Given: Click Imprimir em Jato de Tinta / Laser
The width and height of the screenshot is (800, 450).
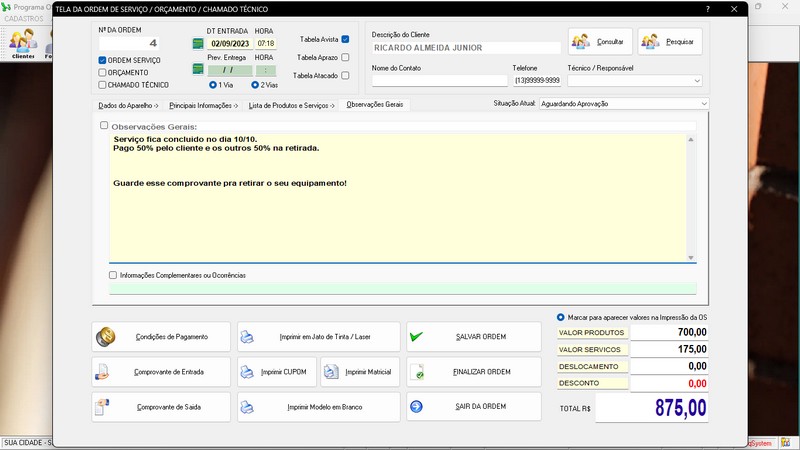Looking at the screenshot, I should 319,337.
